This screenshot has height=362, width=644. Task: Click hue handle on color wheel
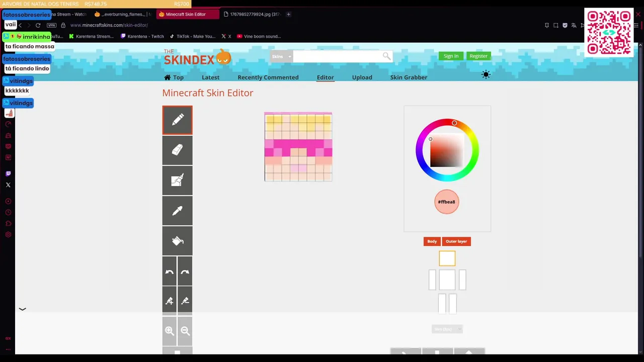[454, 123]
